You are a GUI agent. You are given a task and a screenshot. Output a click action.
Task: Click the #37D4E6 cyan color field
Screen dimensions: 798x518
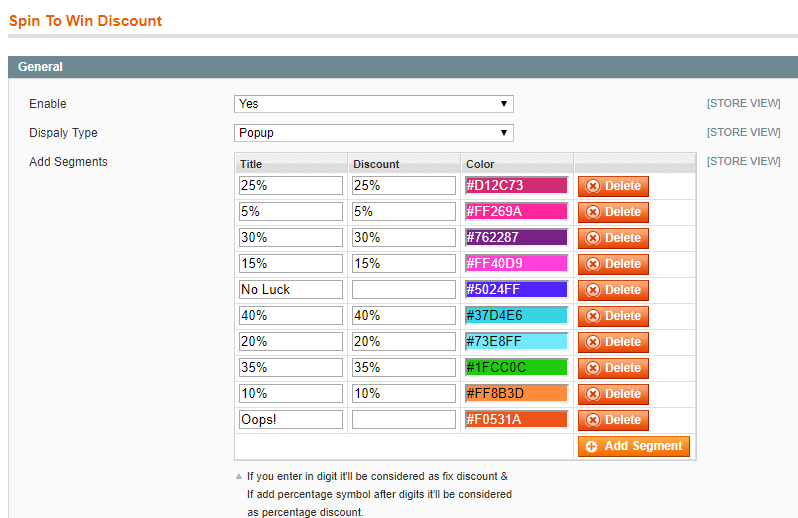tap(515, 316)
